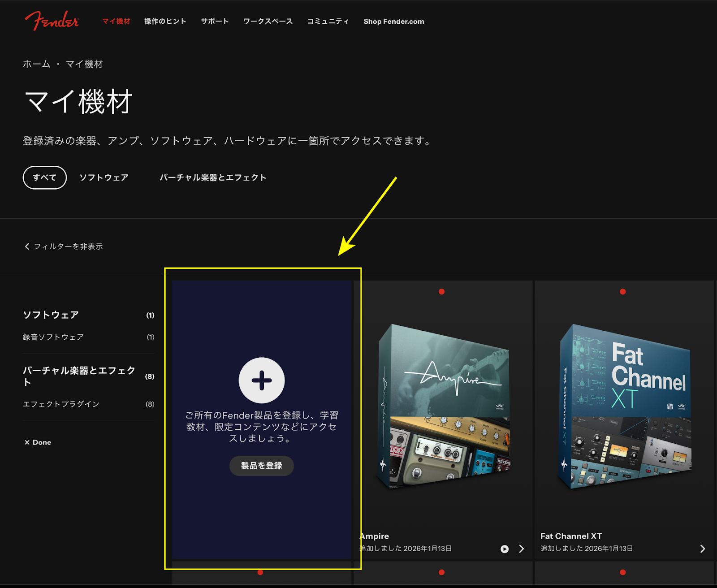
Task: Go to ホーム breadcrumb link
Action: point(36,64)
